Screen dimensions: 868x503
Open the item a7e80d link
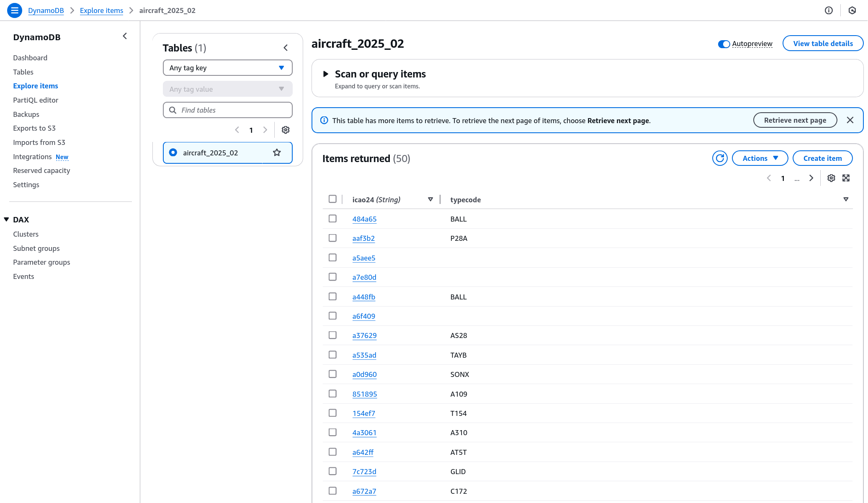364,277
